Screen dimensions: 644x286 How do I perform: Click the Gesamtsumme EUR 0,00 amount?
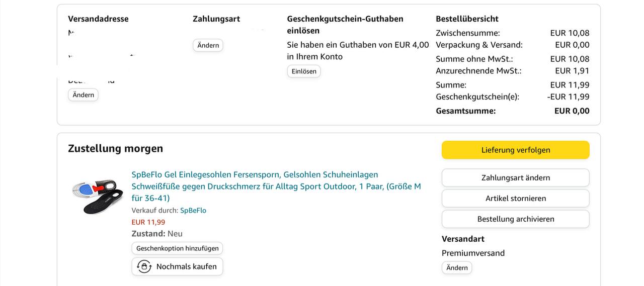point(572,111)
